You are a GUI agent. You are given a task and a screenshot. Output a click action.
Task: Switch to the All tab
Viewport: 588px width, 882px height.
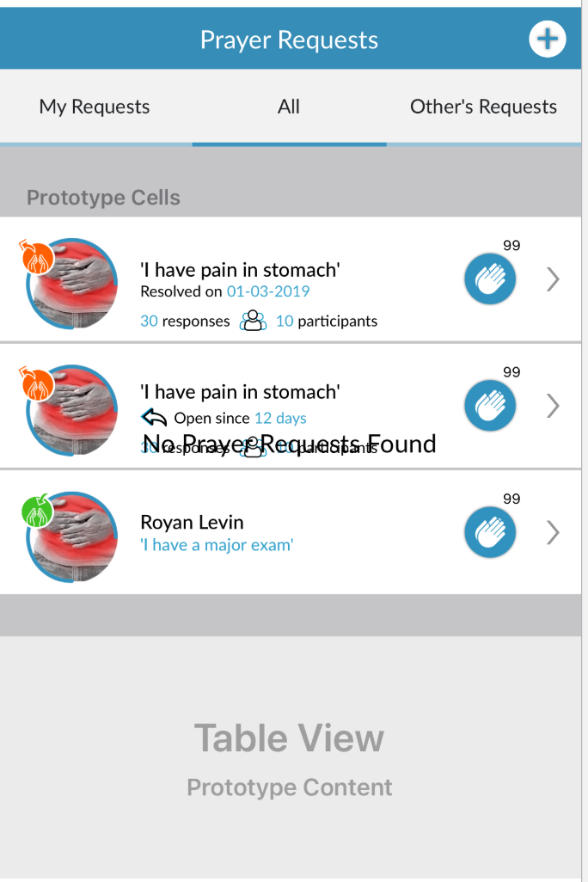[x=289, y=107]
